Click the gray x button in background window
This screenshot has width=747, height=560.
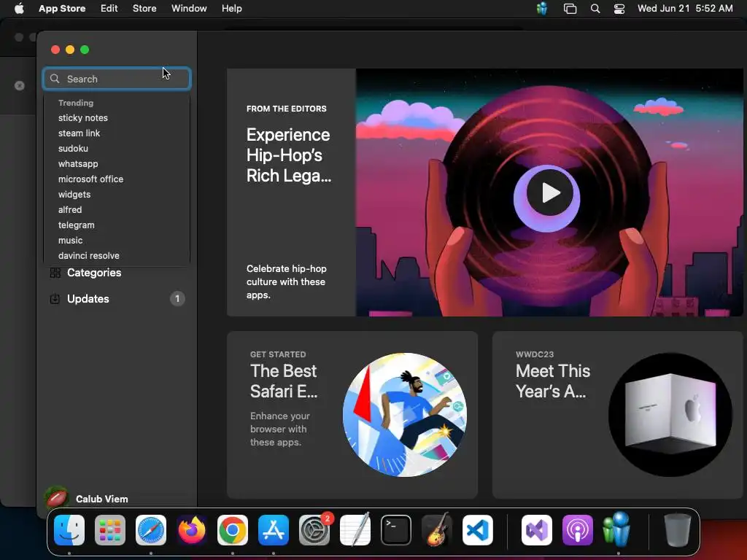click(x=20, y=86)
